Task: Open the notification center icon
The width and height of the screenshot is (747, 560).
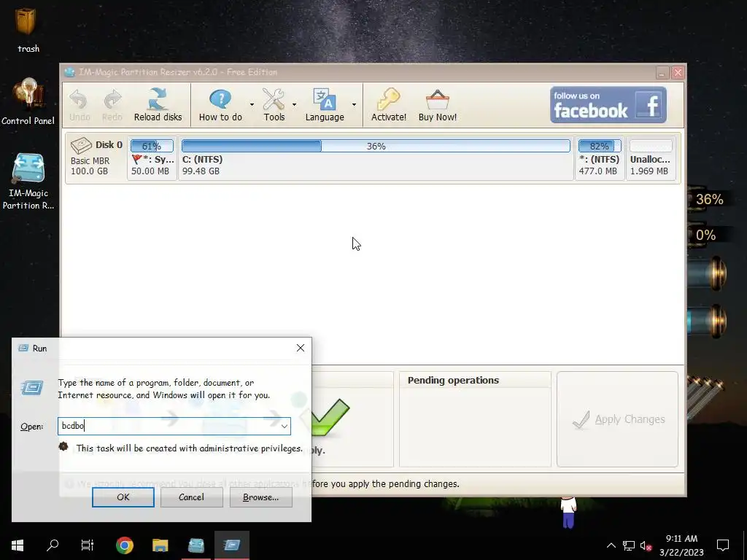Action: (723, 545)
